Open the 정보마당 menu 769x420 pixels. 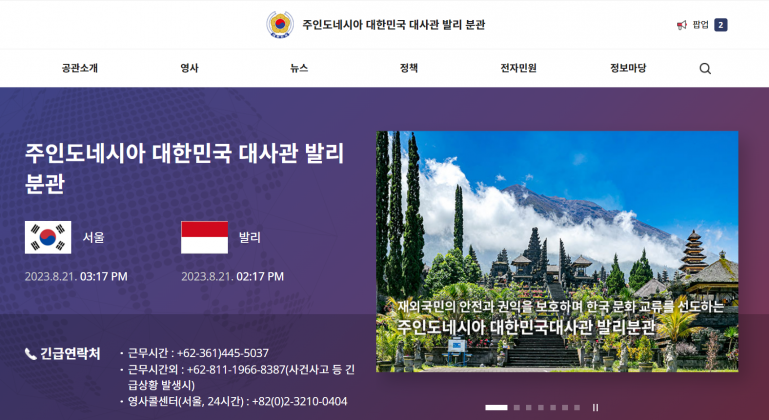[628, 69]
